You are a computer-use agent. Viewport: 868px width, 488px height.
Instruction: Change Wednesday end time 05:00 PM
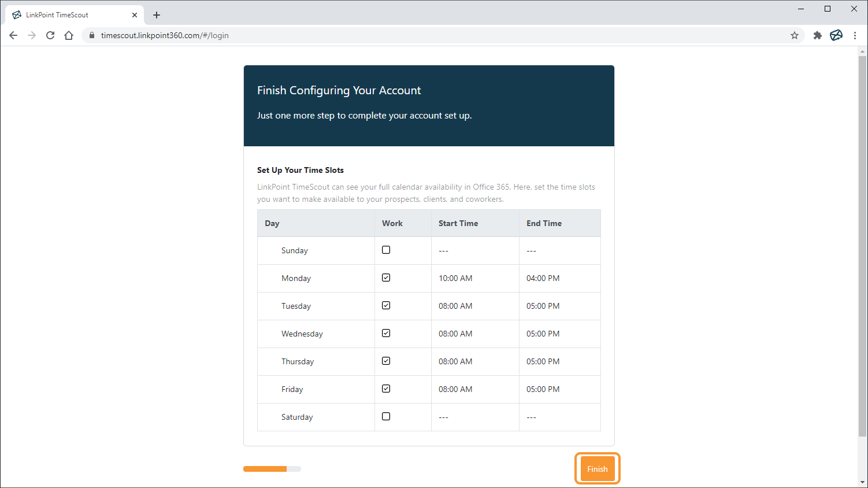(543, 334)
